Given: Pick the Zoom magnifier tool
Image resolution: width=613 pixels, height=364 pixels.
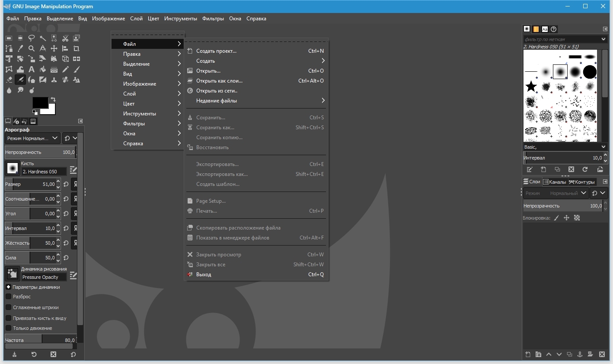Looking at the screenshot, I should pos(32,48).
